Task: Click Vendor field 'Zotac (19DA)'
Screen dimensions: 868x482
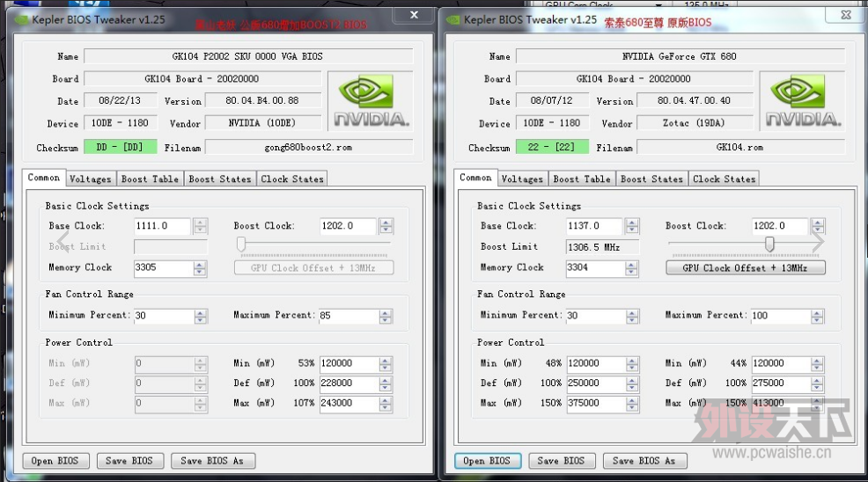Action: click(x=695, y=123)
